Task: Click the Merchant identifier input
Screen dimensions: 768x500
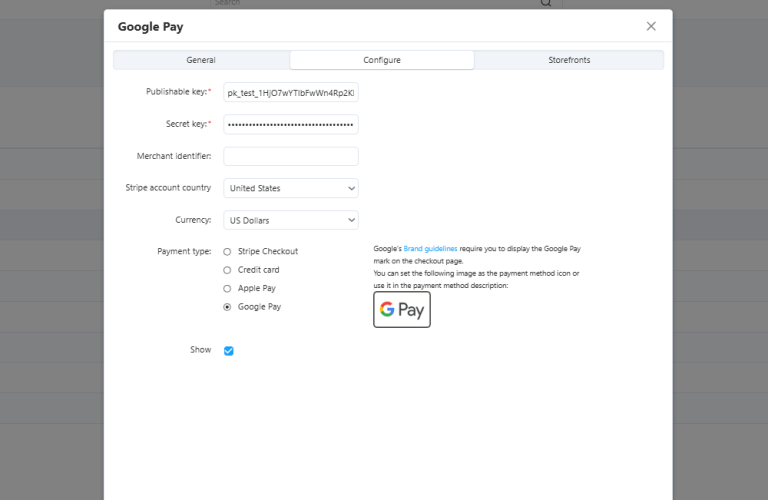Action: click(x=291, y=156)
